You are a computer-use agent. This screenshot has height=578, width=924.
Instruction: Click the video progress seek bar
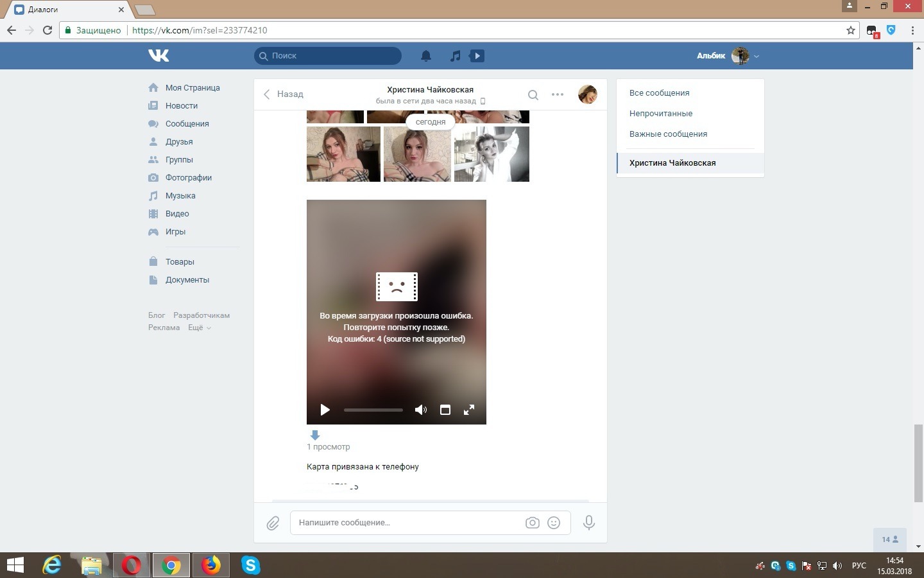pyautogui.click(x=373, y=410)
